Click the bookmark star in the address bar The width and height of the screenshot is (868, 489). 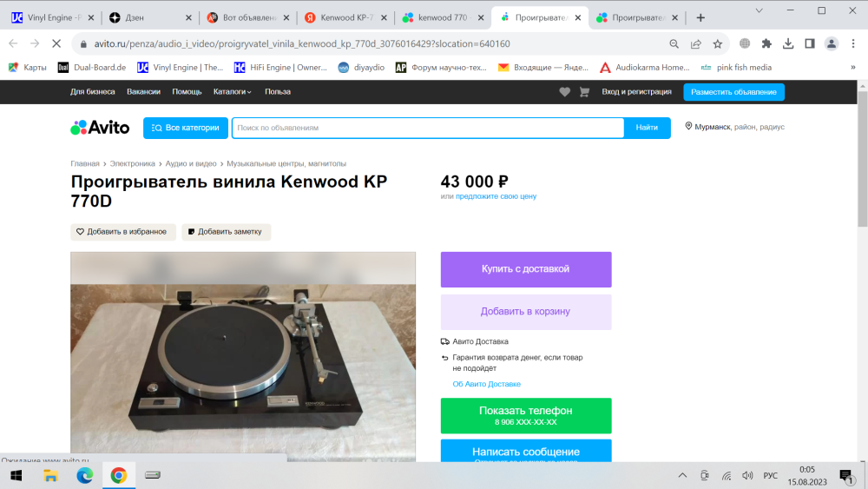718,43
